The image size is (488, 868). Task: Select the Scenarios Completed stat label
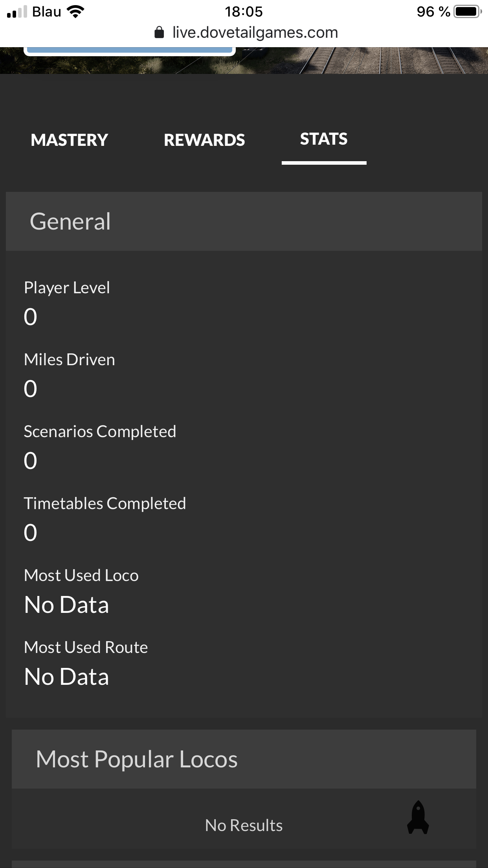[x=100, y=432]
